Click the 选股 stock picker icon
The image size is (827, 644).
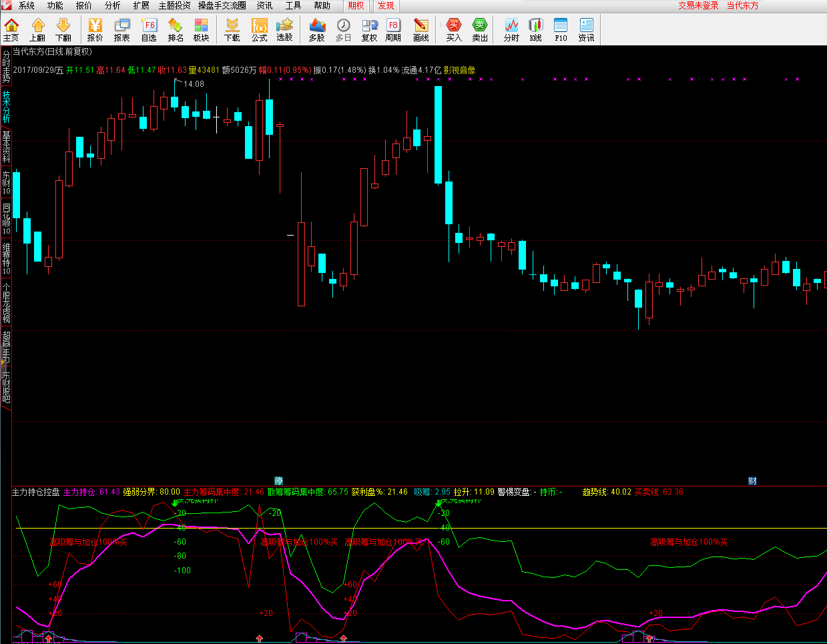[285, 29]
